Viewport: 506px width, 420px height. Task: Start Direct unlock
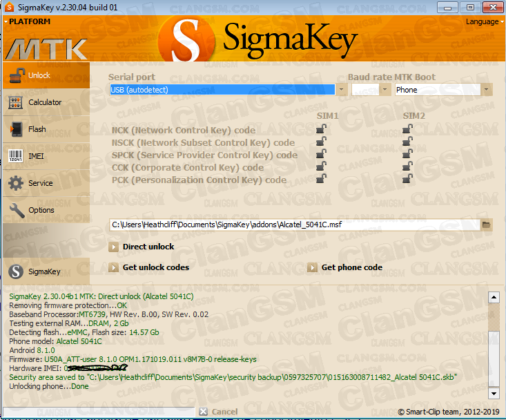click(x=148, y=247)
